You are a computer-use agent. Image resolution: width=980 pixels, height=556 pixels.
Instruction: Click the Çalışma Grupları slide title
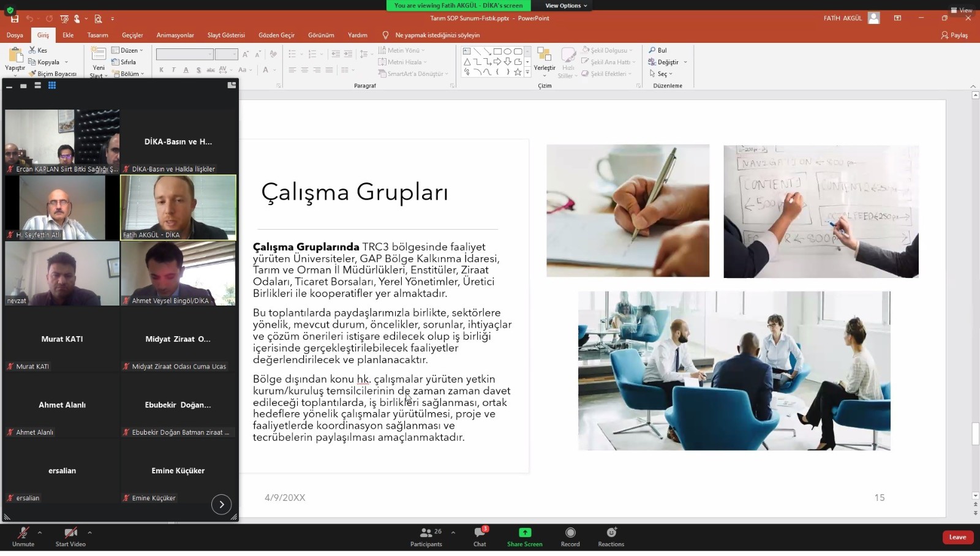coord(355,192)
